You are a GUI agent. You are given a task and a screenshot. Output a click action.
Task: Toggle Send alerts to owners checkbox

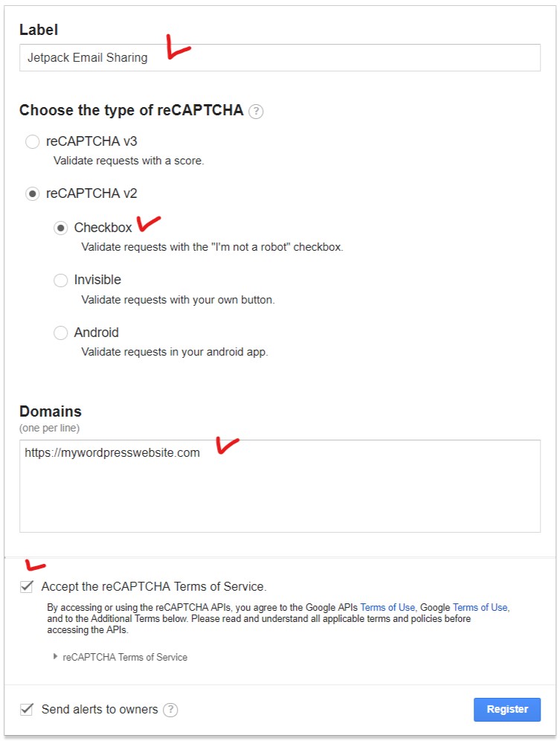click(27, 709)
